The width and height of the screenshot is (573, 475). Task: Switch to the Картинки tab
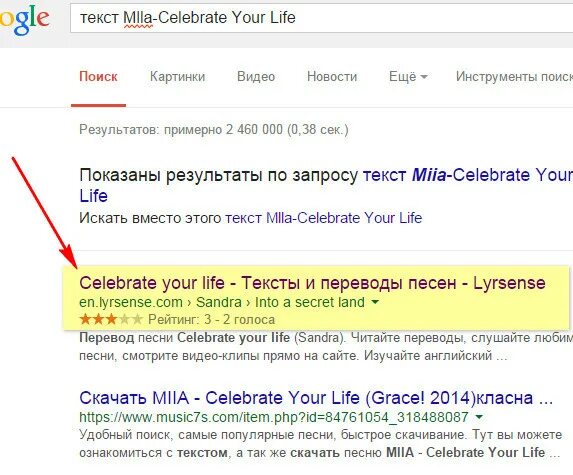coord(177,76)
